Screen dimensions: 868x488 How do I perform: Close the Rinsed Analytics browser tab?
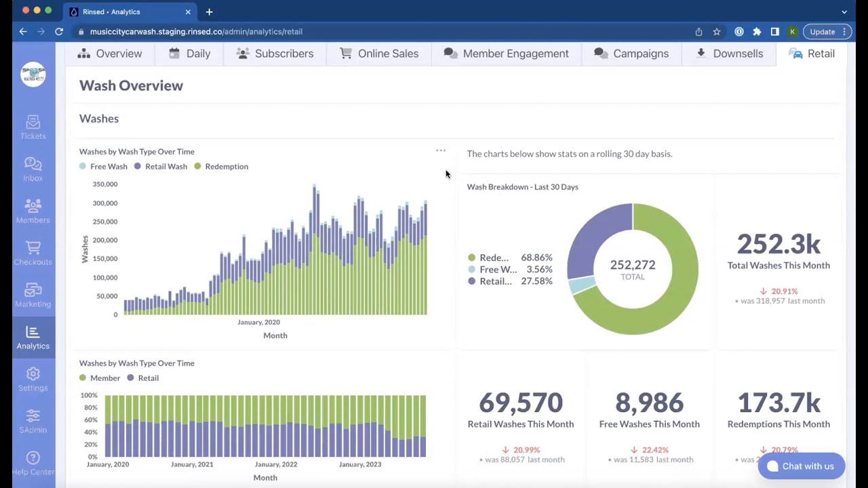coord(188,12)
